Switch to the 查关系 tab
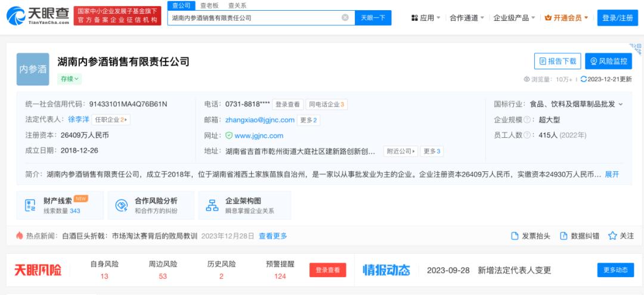The height and width of the screenshot is (295, 644). tap(237, 6)
